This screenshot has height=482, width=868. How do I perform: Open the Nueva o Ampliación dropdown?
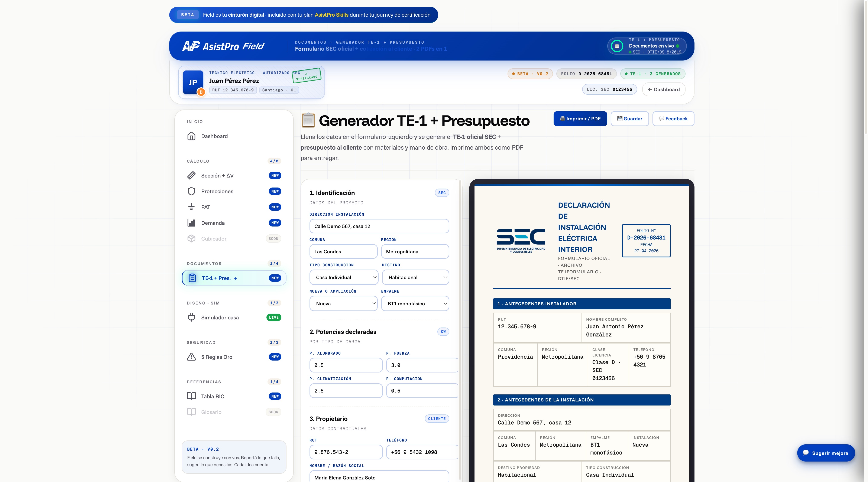[x=343, y=303]
